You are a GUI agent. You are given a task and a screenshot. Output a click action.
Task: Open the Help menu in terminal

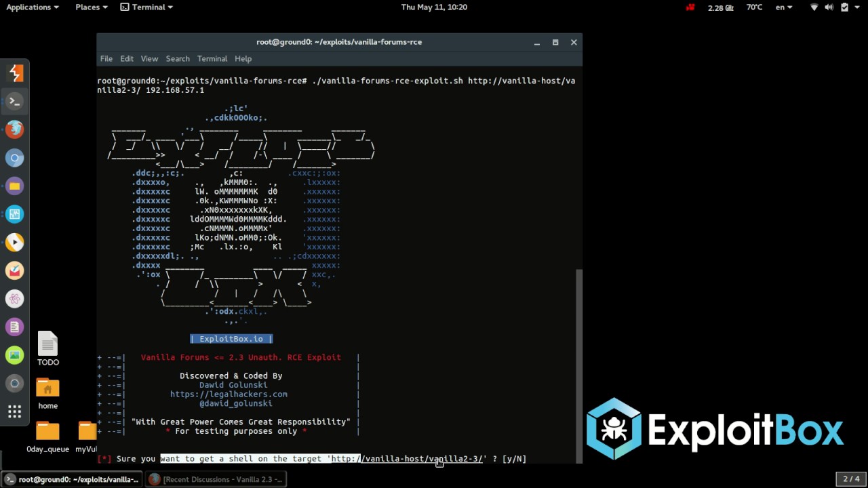[243, 59]
